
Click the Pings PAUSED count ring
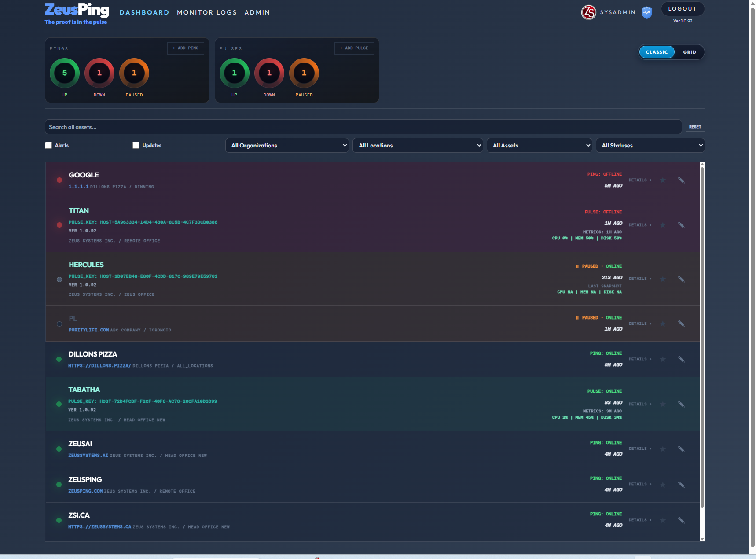[x=134, y=73]
